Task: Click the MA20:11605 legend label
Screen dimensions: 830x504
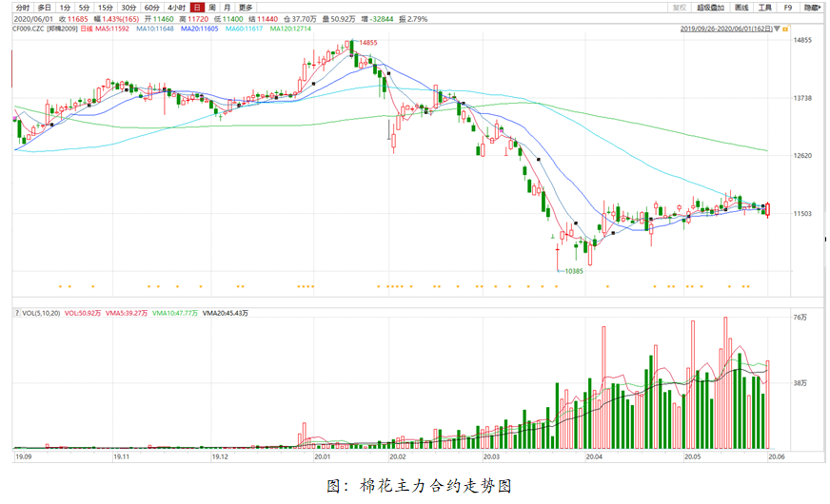Action: [200, 29]
